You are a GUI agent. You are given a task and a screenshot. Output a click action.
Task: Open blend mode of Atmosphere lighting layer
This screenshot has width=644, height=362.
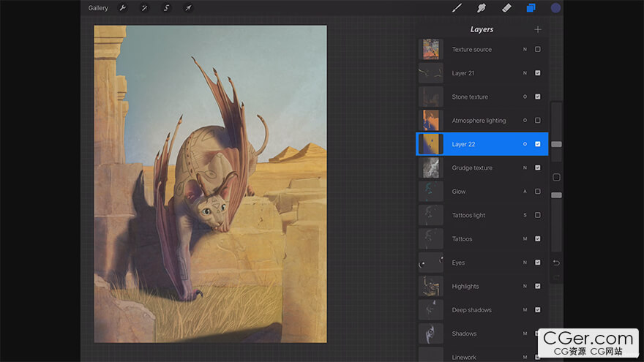pyautogui.click(x=524, y=121)
